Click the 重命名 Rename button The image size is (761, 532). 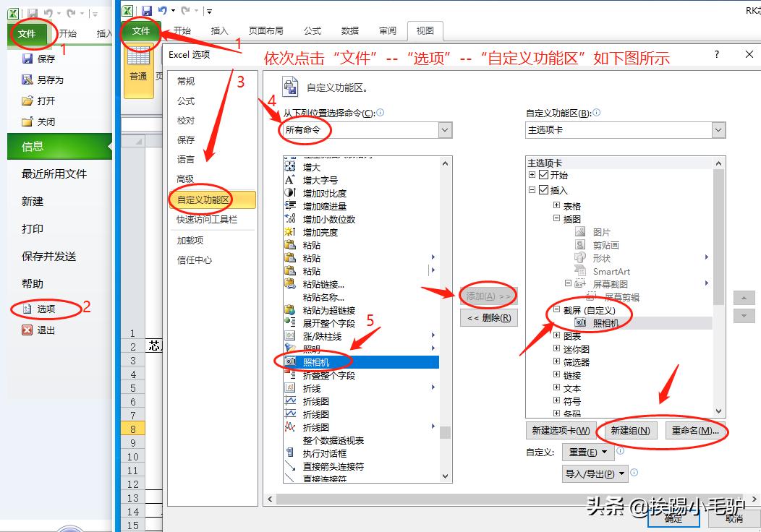[695, 430]
